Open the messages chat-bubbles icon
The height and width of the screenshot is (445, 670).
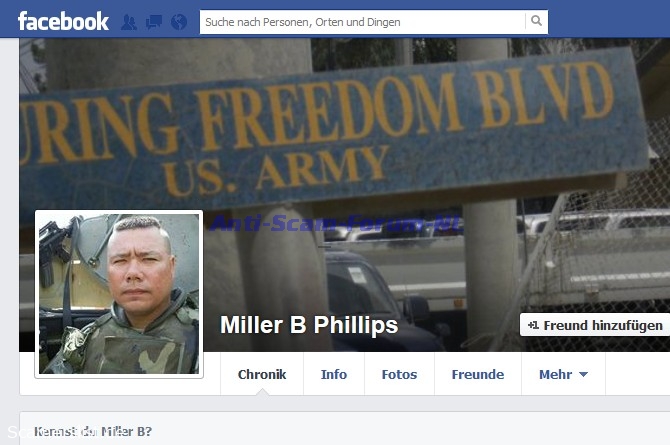[154, 22]
